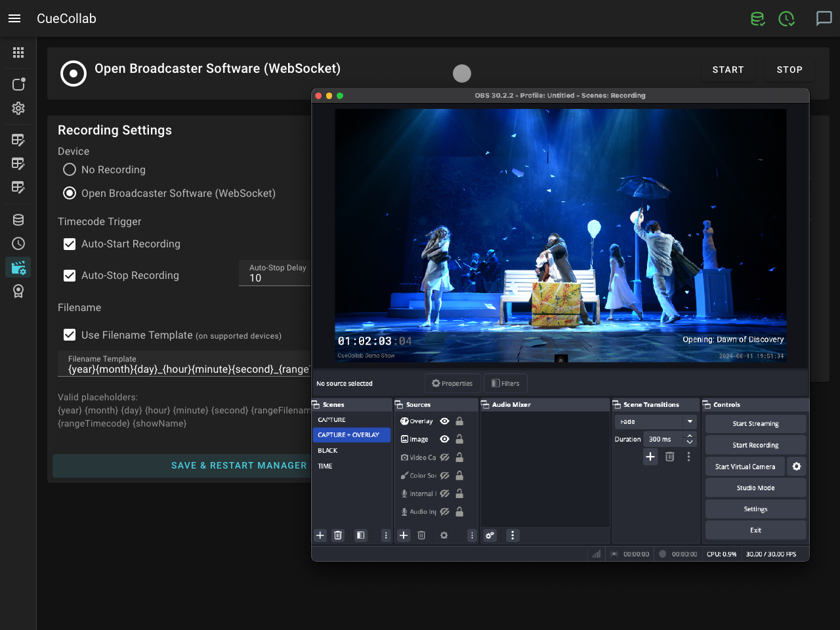Float the Scene Transitions dock via header icon

(x=617, y=405)
